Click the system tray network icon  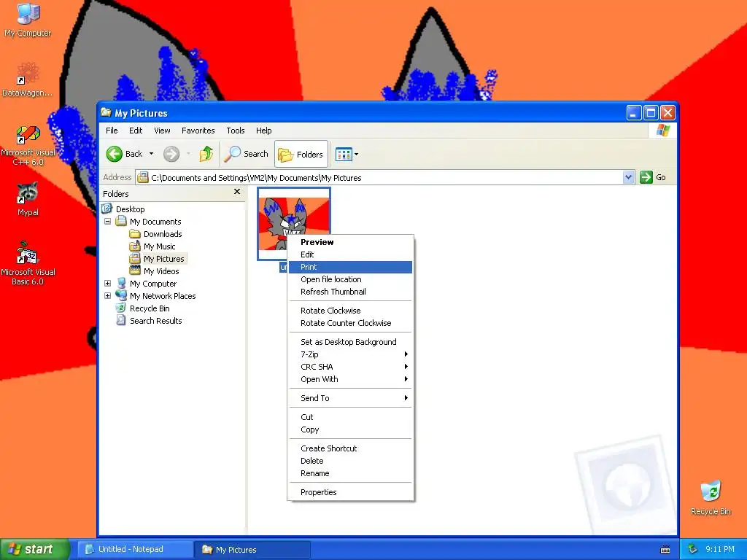[692, 549]
